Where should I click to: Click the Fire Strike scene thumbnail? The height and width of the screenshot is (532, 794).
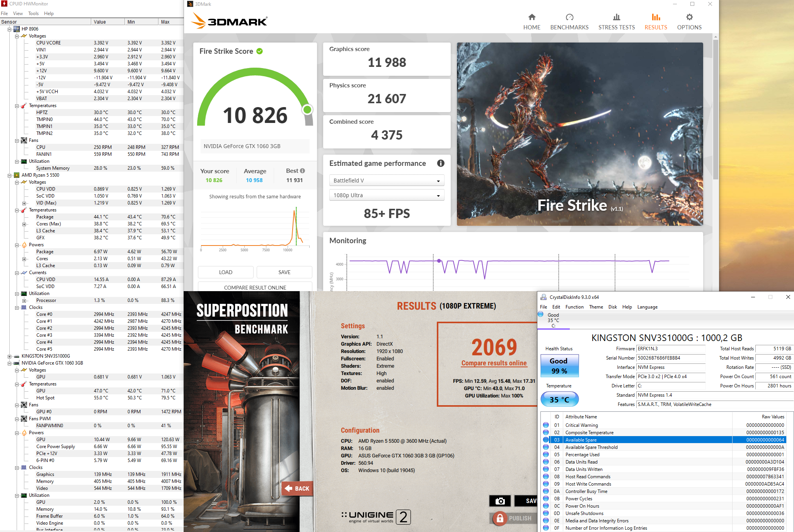580,134
